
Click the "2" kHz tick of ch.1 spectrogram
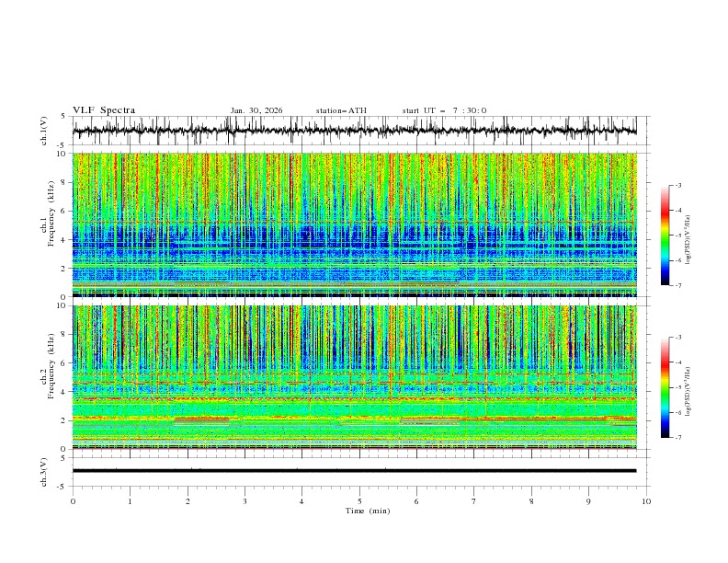click(63, 268)
